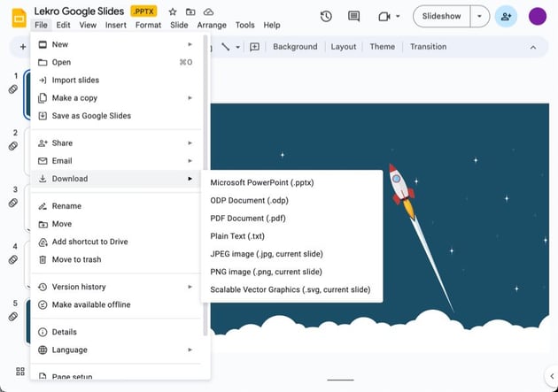Screen dimensions: 558x392
Task: Click the purple account avatar
Action: pyautogui.click(x=538, y=16)
